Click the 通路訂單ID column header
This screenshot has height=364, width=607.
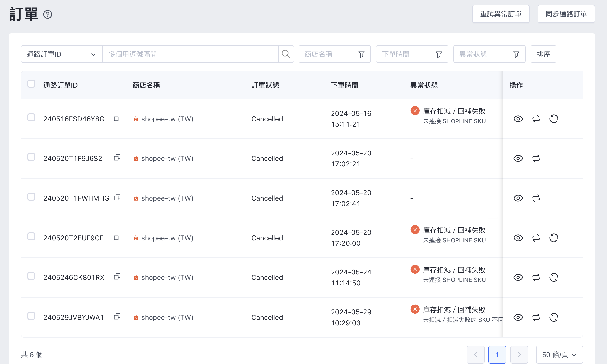click(61, 85)
